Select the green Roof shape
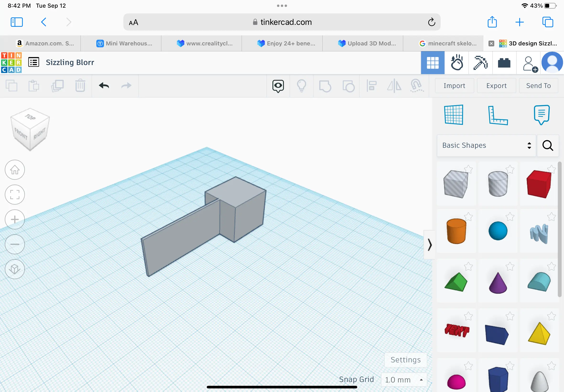The image size is (564, 392). (x=456, y=282)
